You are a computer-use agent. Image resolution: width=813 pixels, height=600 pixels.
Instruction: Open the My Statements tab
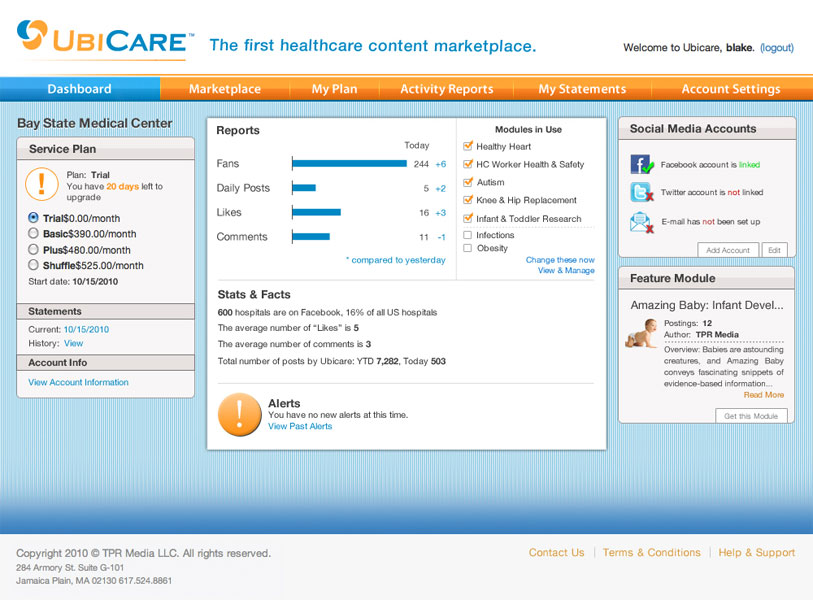point(582,89)
